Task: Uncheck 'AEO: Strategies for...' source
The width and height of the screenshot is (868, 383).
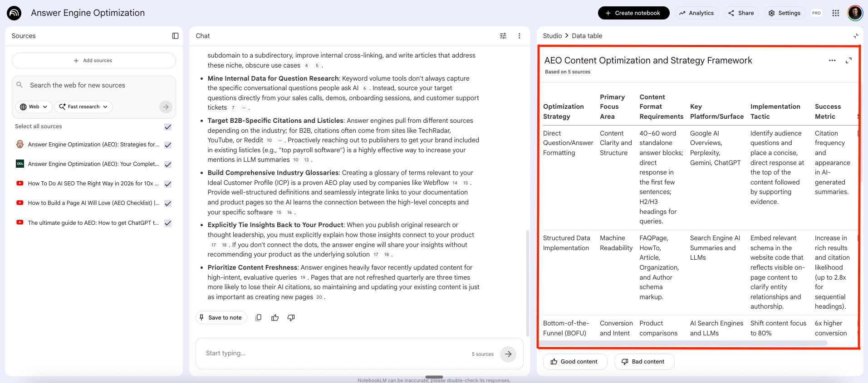Action: click(168, 145)
